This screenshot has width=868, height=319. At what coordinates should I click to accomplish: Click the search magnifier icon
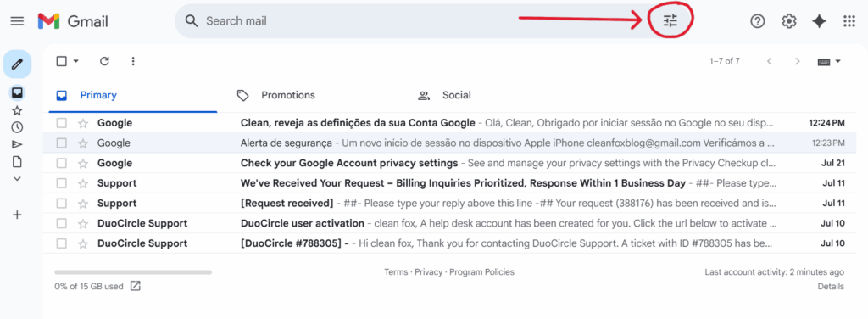point(192,21)
